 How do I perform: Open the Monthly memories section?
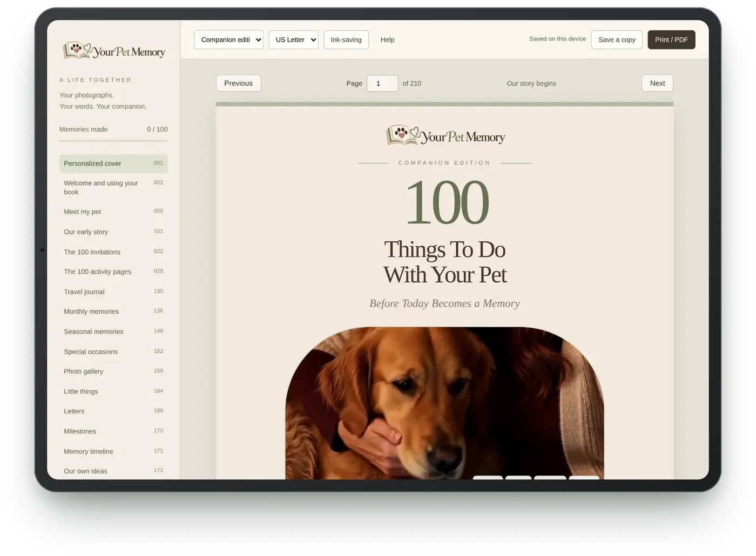[113, 311]
